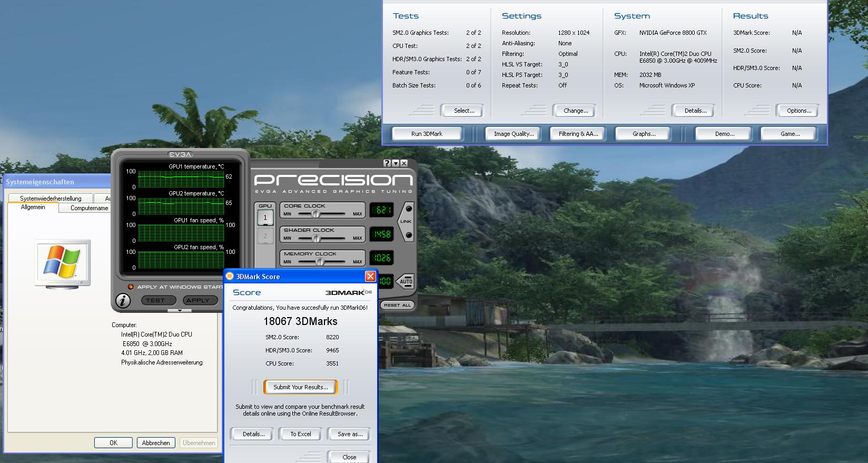Open EVGA Precision help question mark
868x463 pixels.
[x=387, y=163]
